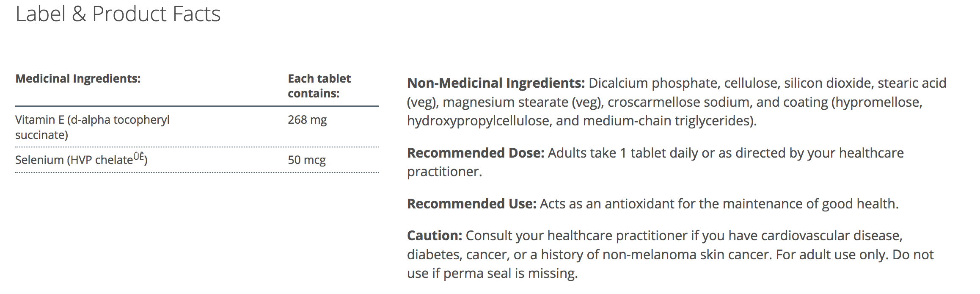Click the "268 mg" amount value
The width and height of the screenshot is (980, 294).
tap(307, 120)
